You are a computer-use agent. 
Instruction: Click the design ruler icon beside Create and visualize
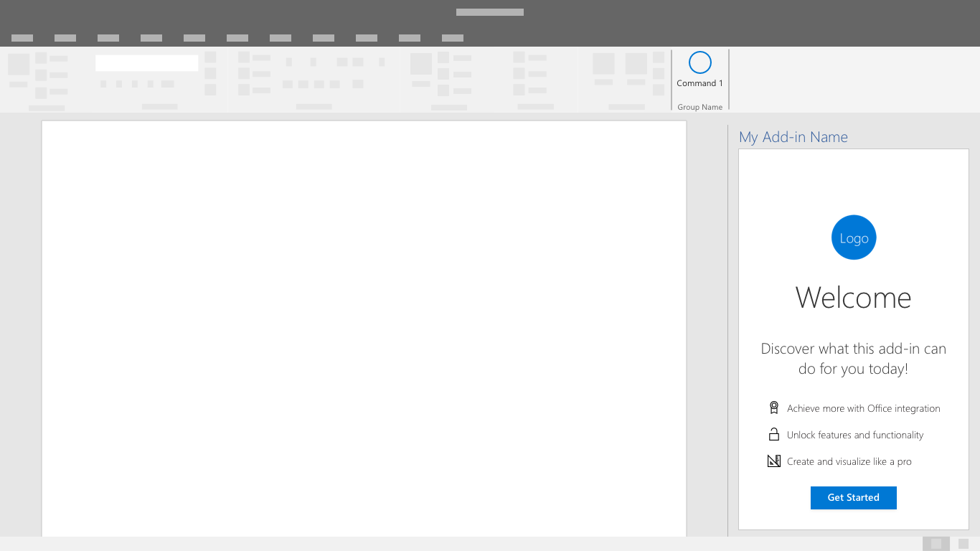tap(774, 461)
